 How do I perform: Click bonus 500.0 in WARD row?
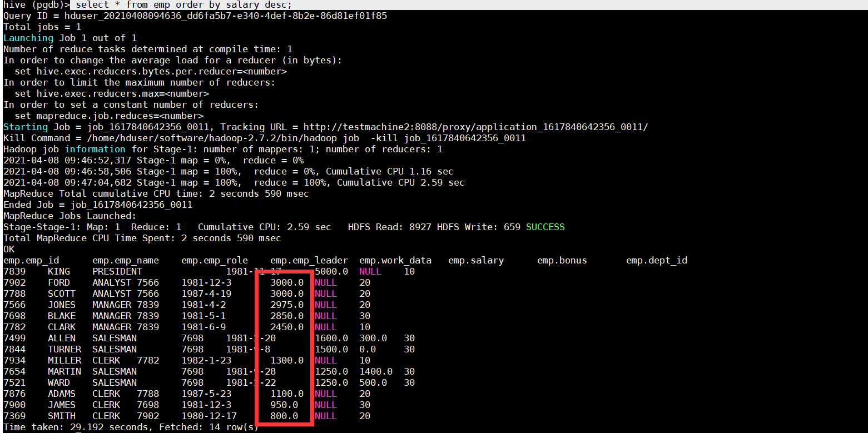373,382
